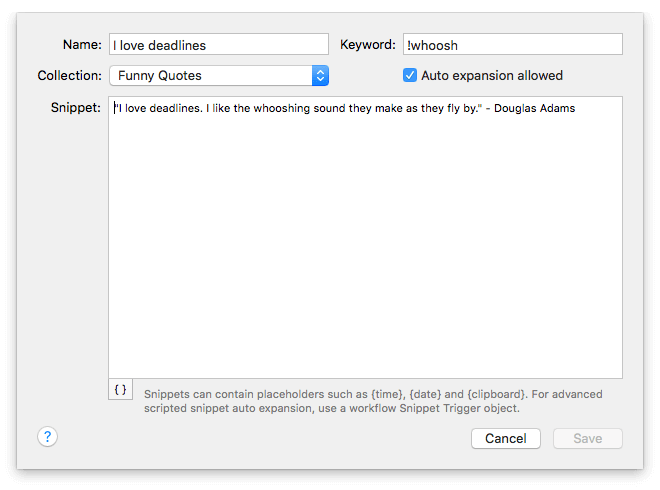
Task: Toggle the Auto expansion allowed checkbox
Action: 410,75
